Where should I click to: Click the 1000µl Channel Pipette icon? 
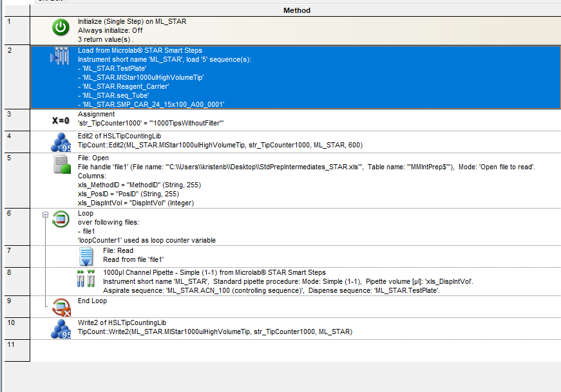pos(86,278)
